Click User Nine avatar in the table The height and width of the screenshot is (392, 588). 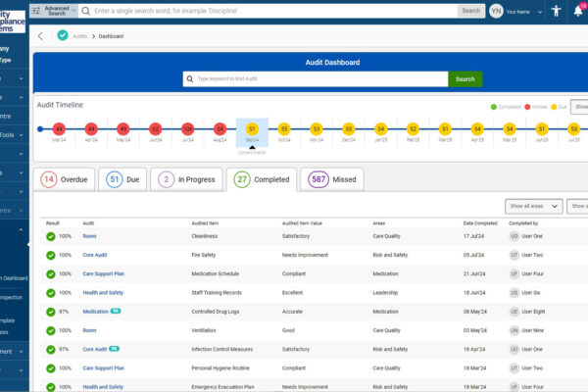pos(514,330)
